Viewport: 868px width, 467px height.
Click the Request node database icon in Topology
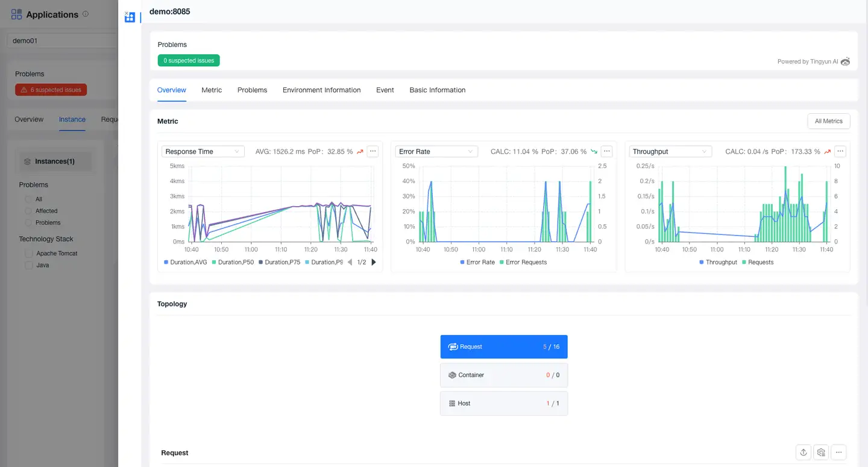click(x=453, y=346)
